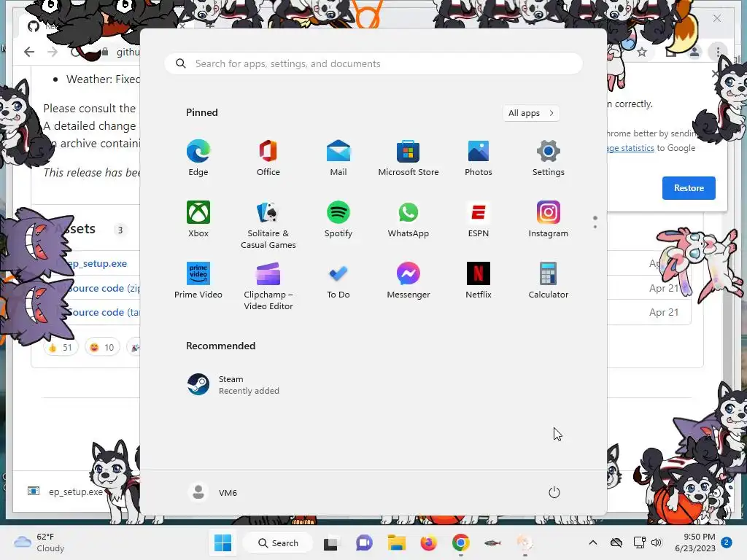747x560 pixels.
Task: Open the volume tray icon
Action: pos(657,542)
